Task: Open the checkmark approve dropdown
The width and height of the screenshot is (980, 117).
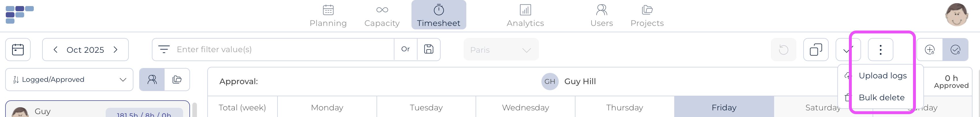Action: [x=847, y=49]
